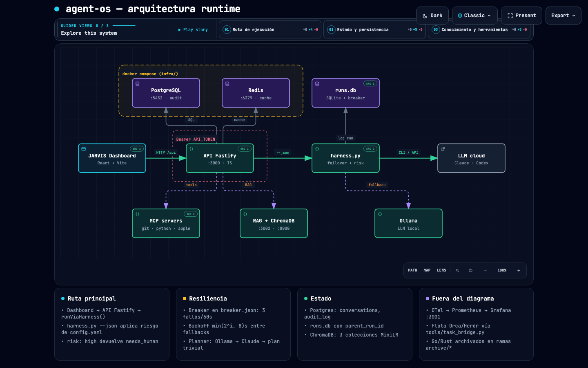Click the cache edge label
Screen dimensions: 588x368
coord(239,120)
